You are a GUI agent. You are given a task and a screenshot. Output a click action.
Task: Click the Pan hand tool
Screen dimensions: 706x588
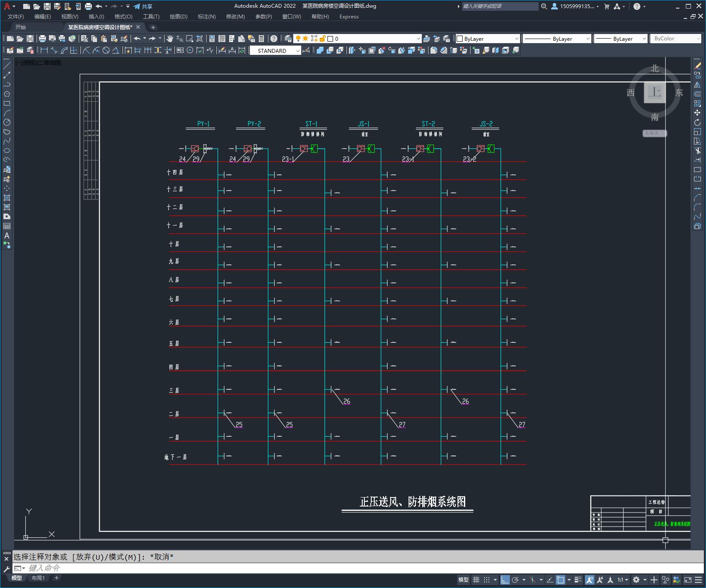[x=170, y=39]
